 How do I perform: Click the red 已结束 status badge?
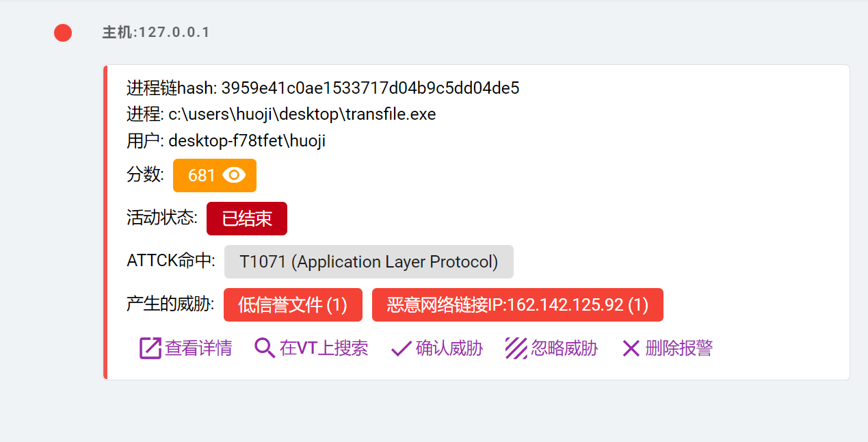(247, 218)
